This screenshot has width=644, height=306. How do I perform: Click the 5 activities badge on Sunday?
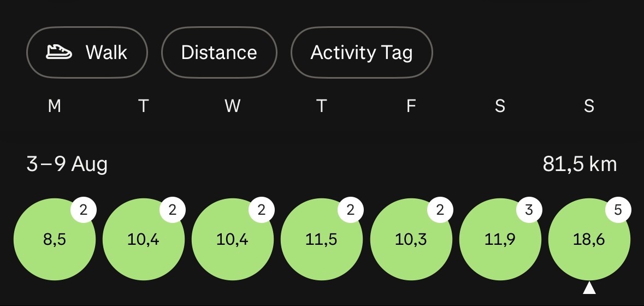click(618, 210)
